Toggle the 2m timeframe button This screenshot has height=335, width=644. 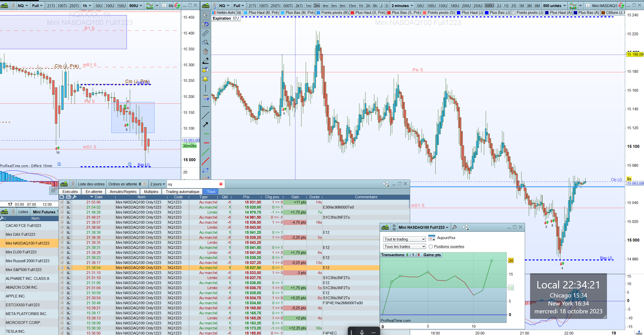[x=317, y=6]
